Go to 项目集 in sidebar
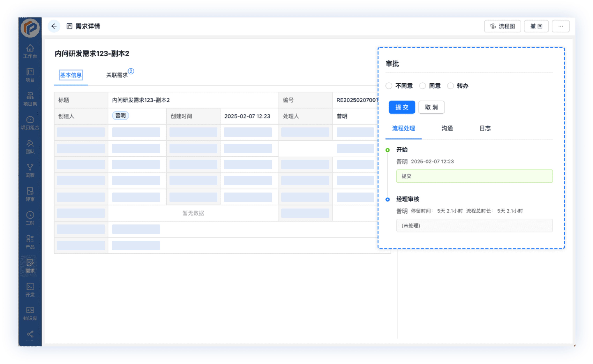This screenshot has width=593, height=364. click(30, 99)
